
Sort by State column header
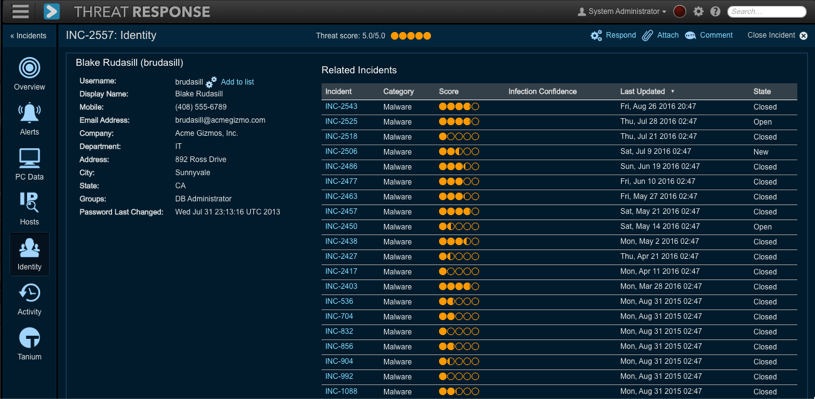pyautogui.click(x=762, y=91)
